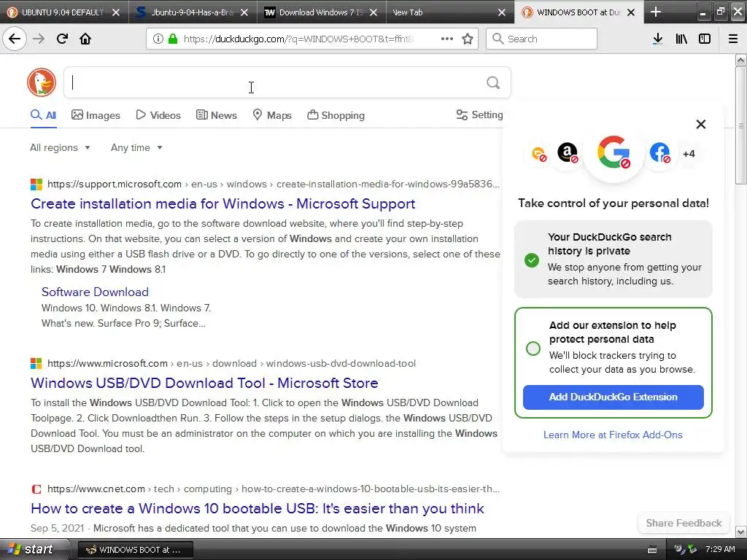Screen dimensions: 747x560
Task: Switch to Shopping results tab
Action: pos(336,115)
